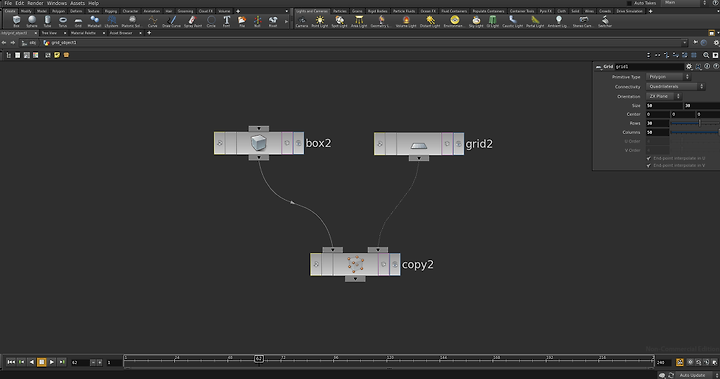The height and width of the screenshot is (379, 720).
Task: Select the Metaball shelf tool
Action: tap(94, 21)
